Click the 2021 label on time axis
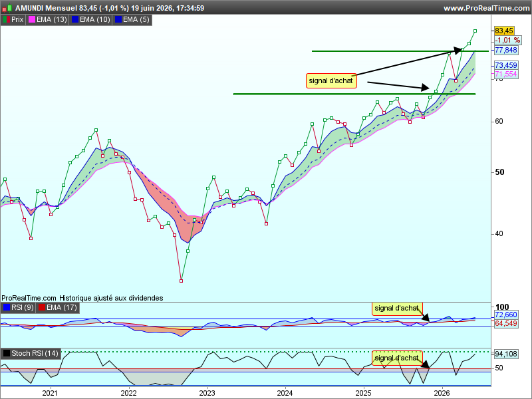This screenshot has width=532, height=399. [x=50, y=393]
